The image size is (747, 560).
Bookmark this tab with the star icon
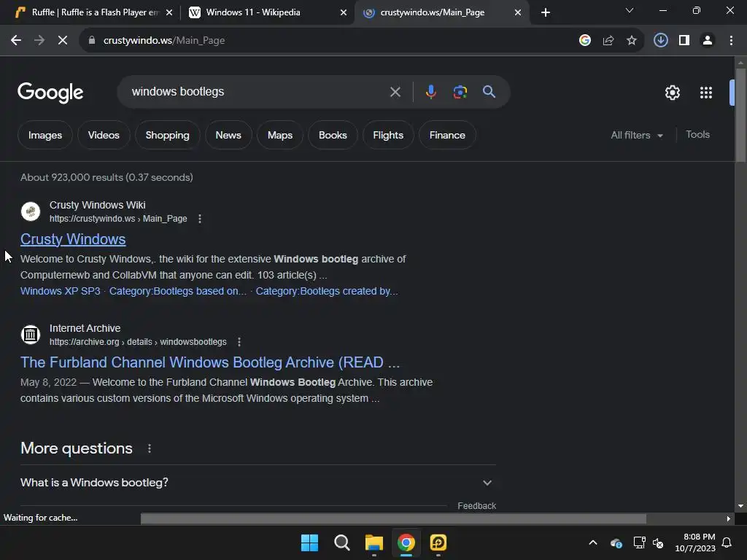tap(631, 41)
